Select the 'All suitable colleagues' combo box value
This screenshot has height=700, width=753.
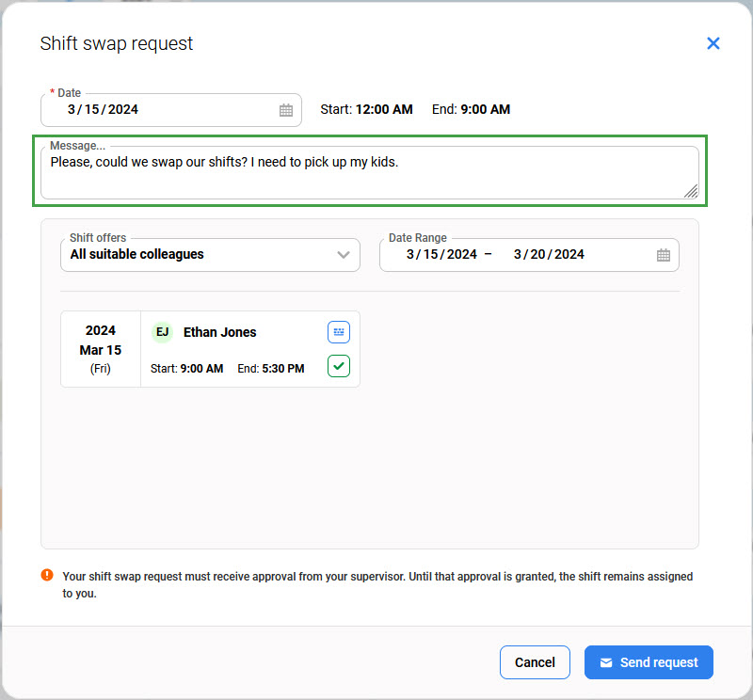(137, 254)
